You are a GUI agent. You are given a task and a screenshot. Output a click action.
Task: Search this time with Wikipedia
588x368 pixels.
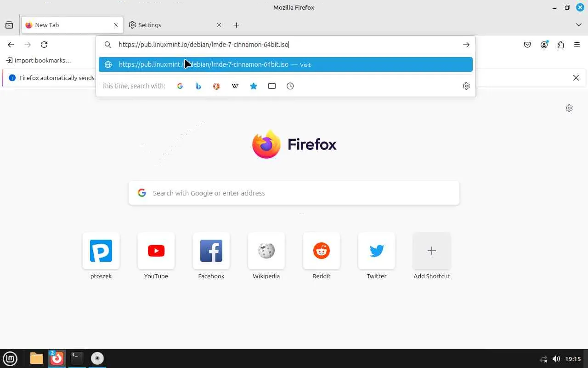click(x=235, y=86)
